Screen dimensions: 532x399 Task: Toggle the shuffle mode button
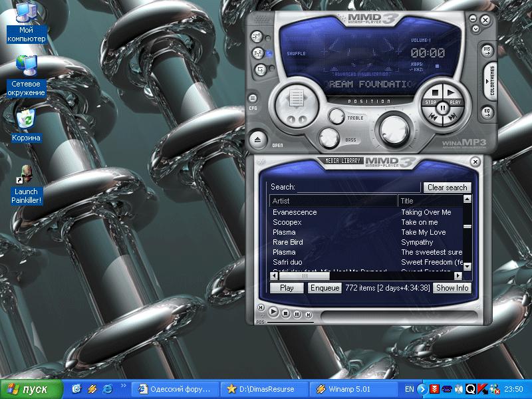pos(259,53)
